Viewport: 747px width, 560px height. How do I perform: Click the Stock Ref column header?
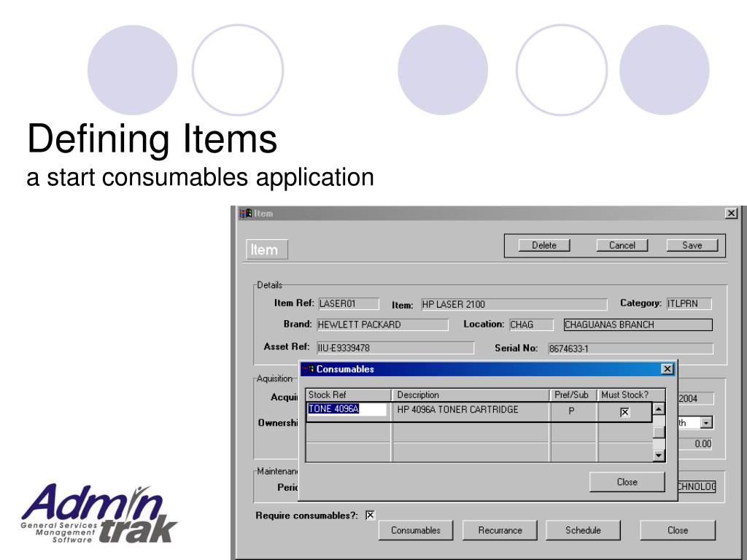point(348,394)
